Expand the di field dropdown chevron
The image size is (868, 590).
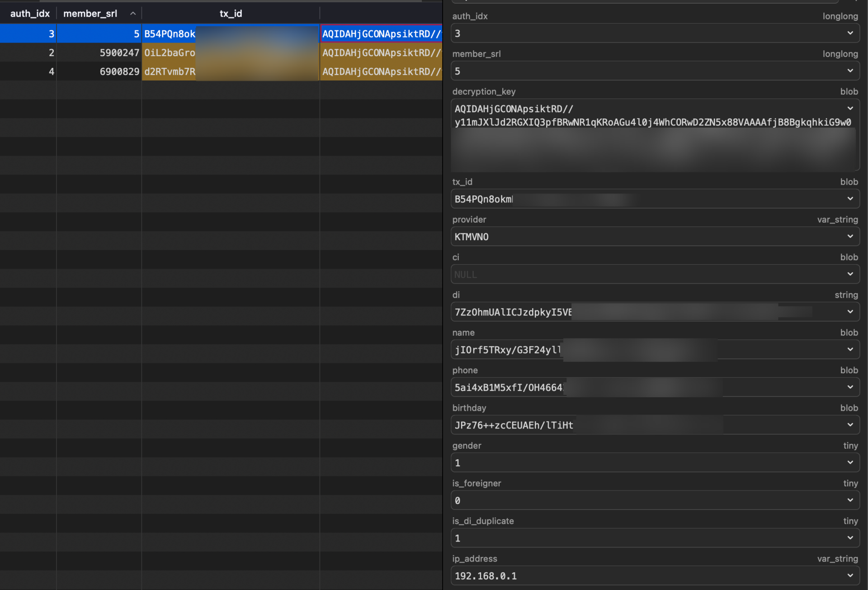850,312
